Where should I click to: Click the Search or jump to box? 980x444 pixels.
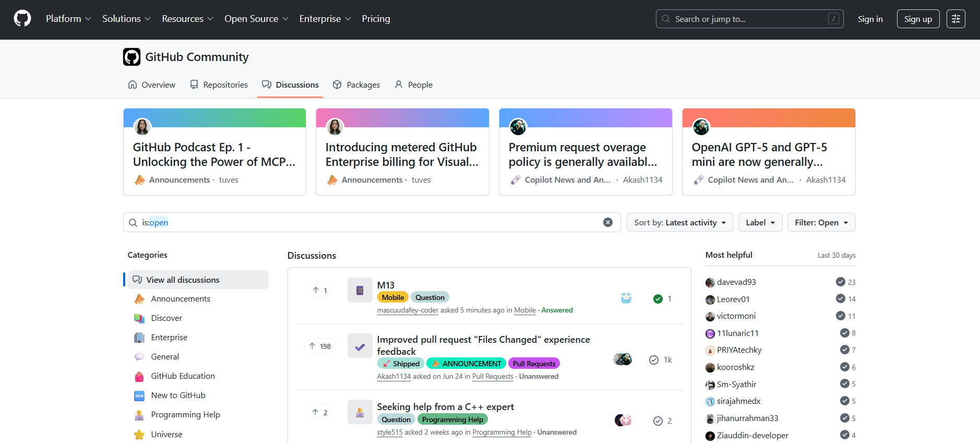749,19
